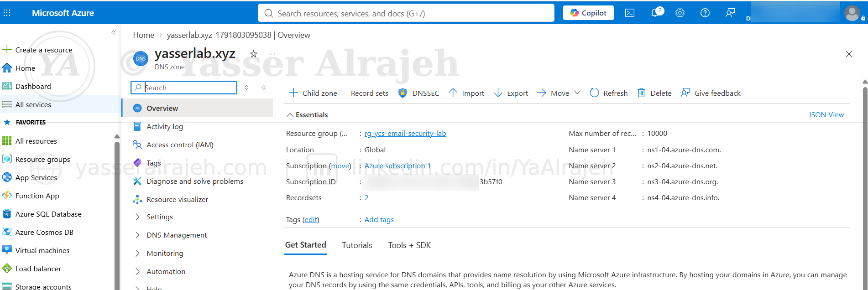Open JSON View link

click(826, 114)
